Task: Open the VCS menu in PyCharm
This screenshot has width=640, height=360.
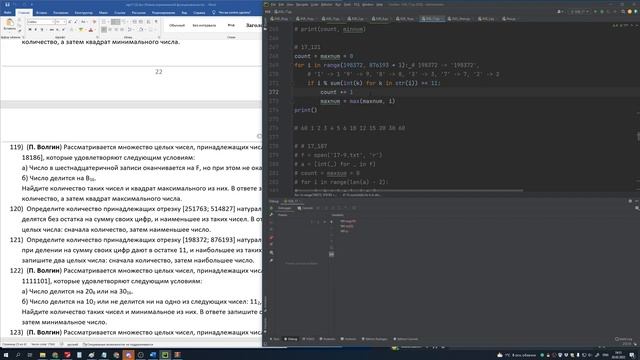Action: 357,4
